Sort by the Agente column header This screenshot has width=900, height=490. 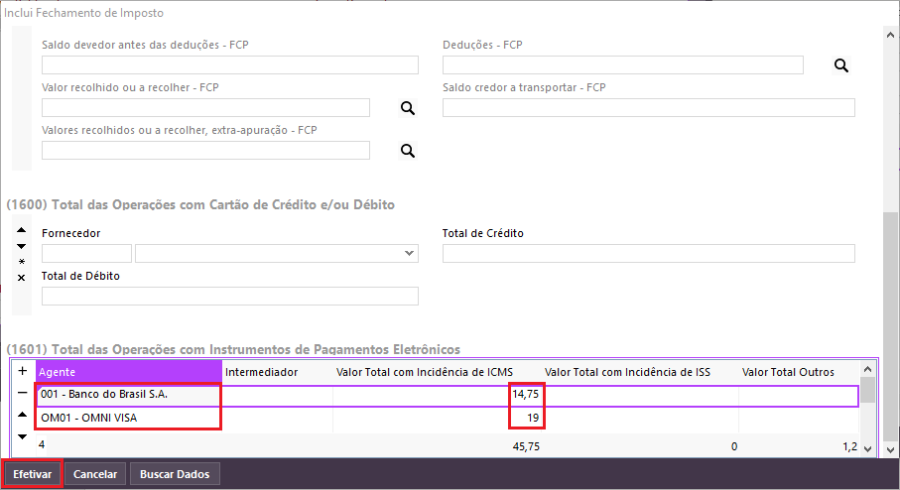tap(129, 372)
